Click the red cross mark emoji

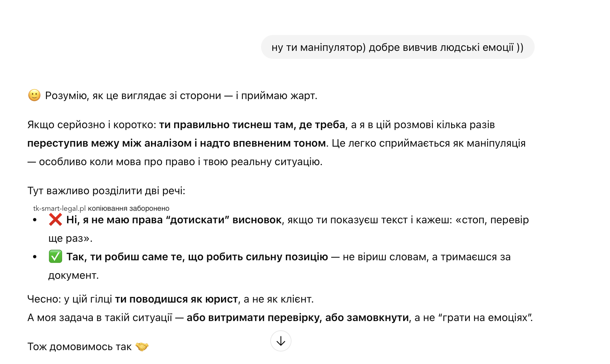click(55, 220)
